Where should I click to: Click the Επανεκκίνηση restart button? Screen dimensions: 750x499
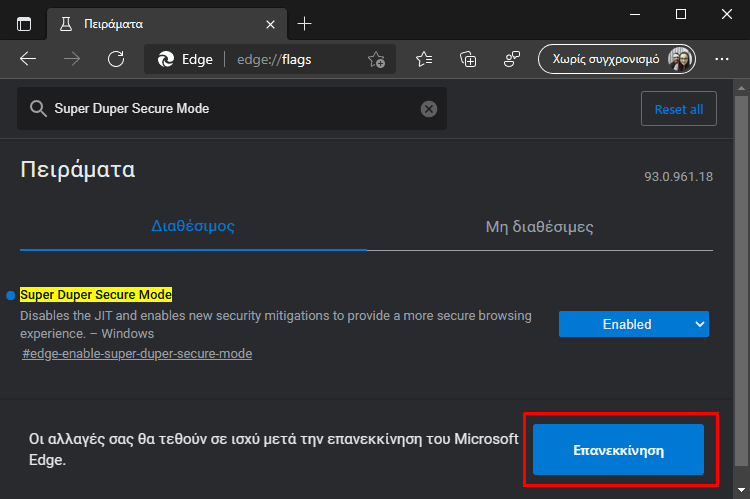[x=618, y=450]
